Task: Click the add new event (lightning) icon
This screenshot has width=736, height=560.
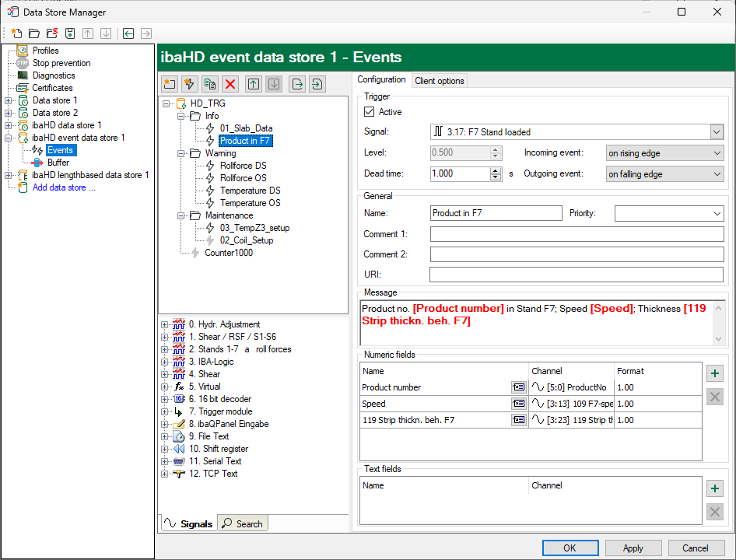Action: [x=189, y=84]
